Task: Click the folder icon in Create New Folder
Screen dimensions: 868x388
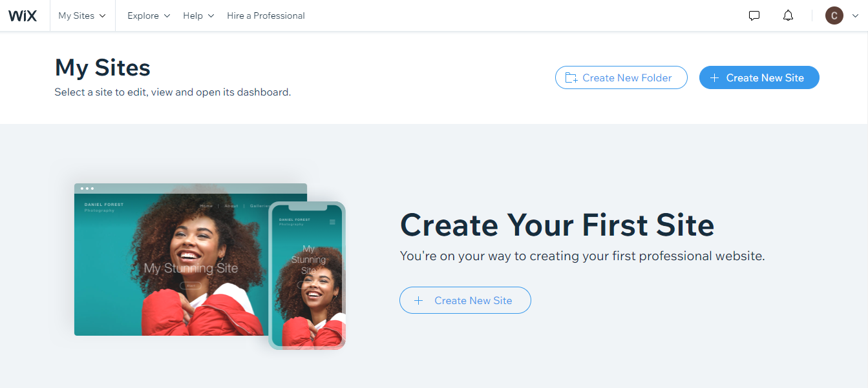Action: [571, 77]
